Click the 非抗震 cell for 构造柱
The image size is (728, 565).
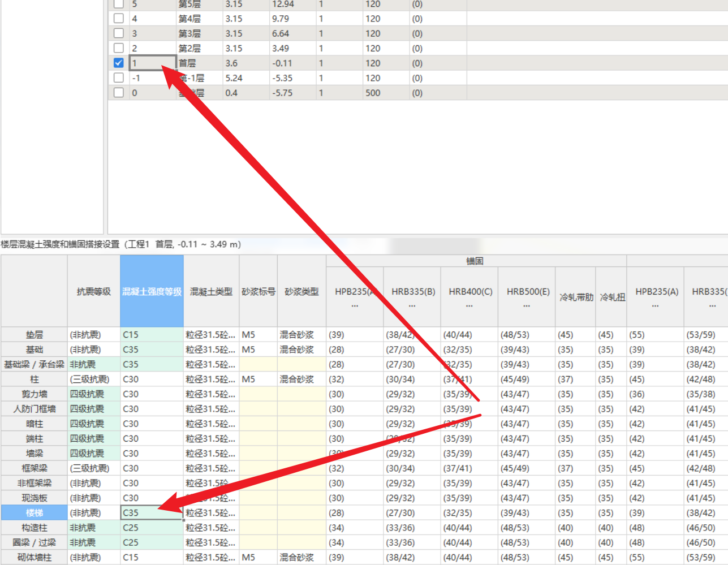[x=94, y=528]
